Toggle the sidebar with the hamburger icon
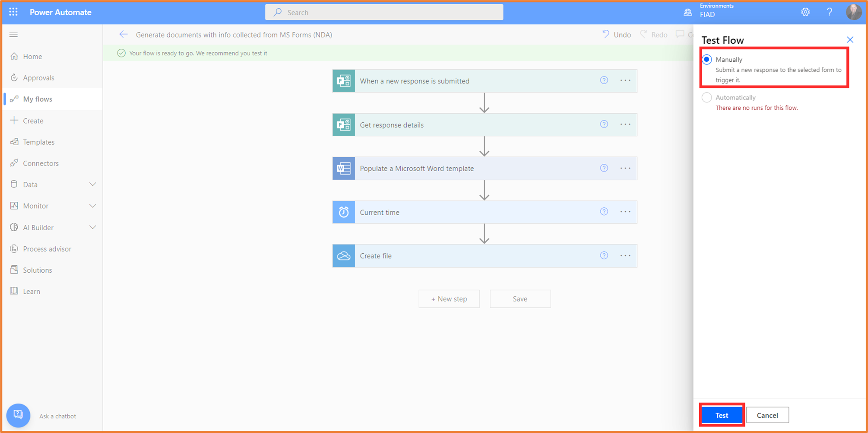The width and height of the screenshot is (868, 433). click(x=13, y=35)
